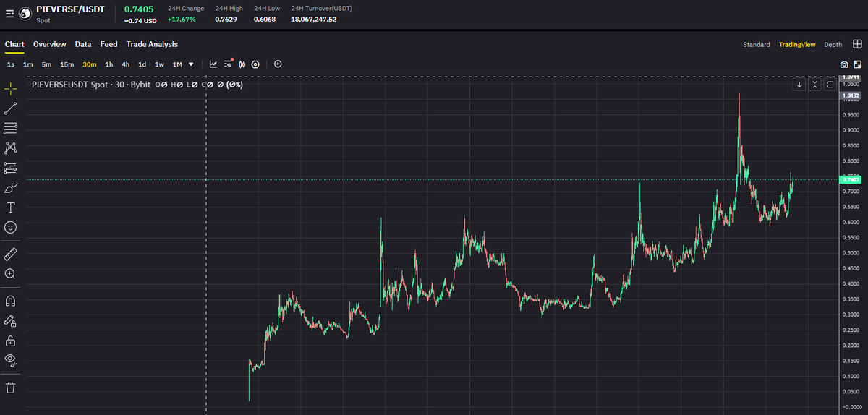The height and width of the screenshot is (415, 868).
Task: Click the PIEVERSE/USDT pair name
Action: pyautogui.click(x=70, y=9)
